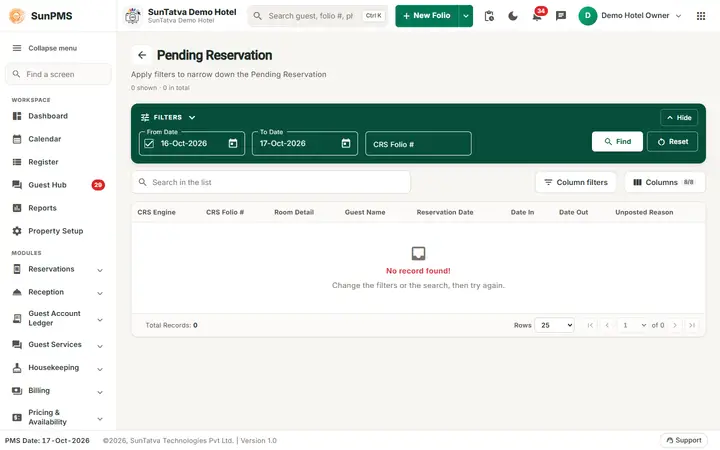Open Register from the sidebar
This screenshot has width=720, height=450.
click(58, 162)
